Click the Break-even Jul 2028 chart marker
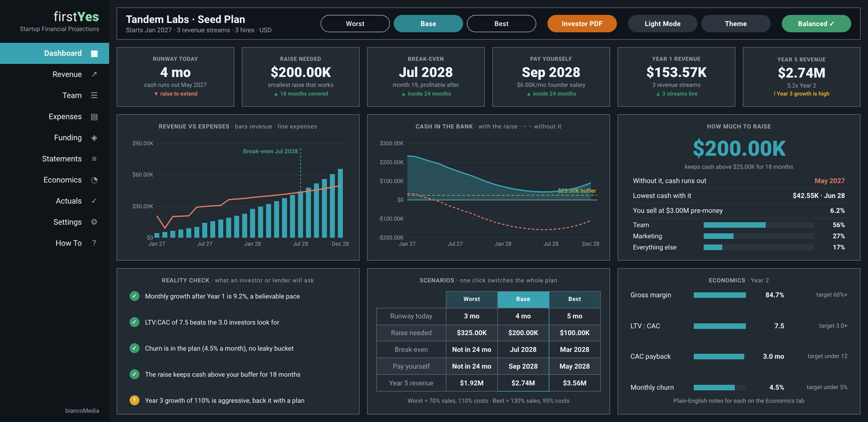The height and width of the screenshot is (422, 868). 270,151
